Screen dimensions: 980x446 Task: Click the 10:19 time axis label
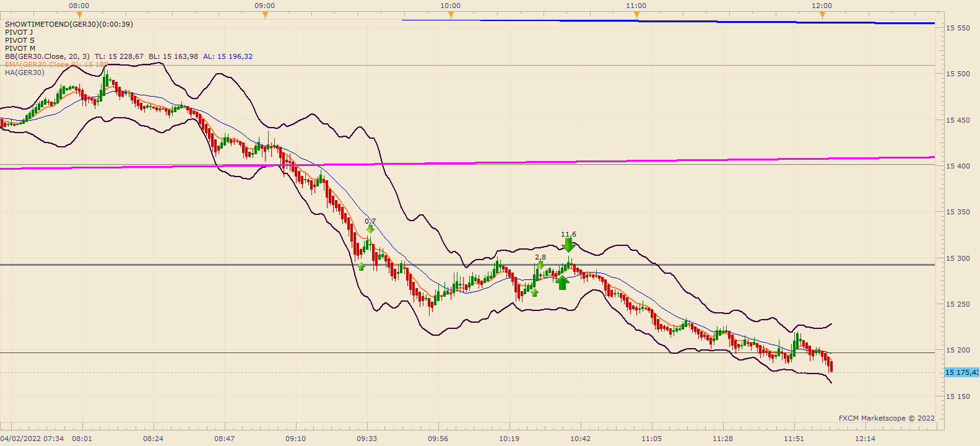pyautogui.click(x=510, y=439)
